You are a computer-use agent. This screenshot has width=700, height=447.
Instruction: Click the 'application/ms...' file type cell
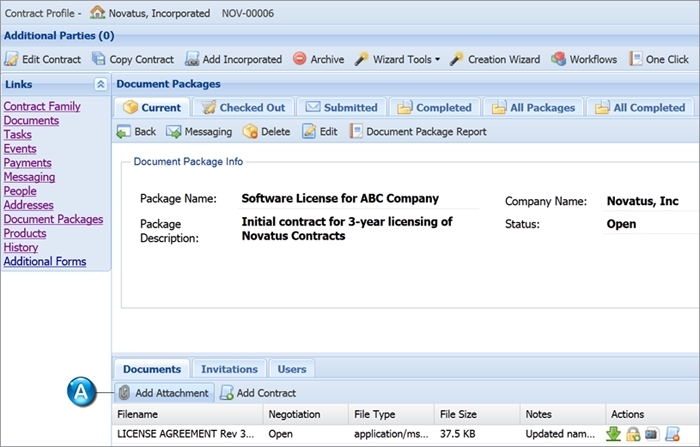click(391, 434)
